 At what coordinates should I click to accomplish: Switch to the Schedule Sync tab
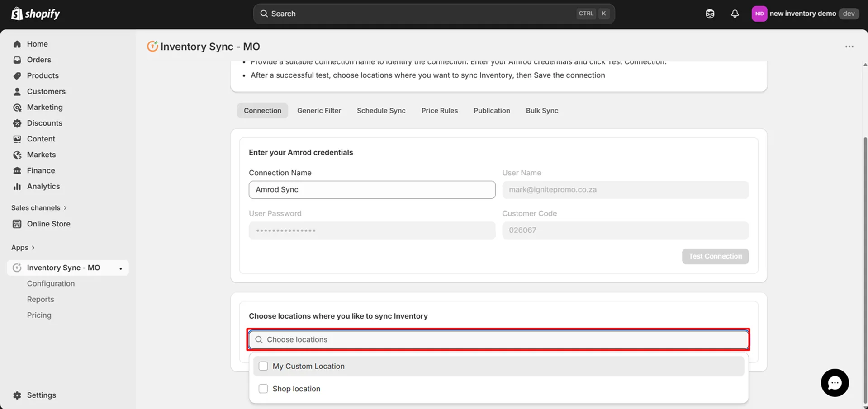(x=380, y=110)
